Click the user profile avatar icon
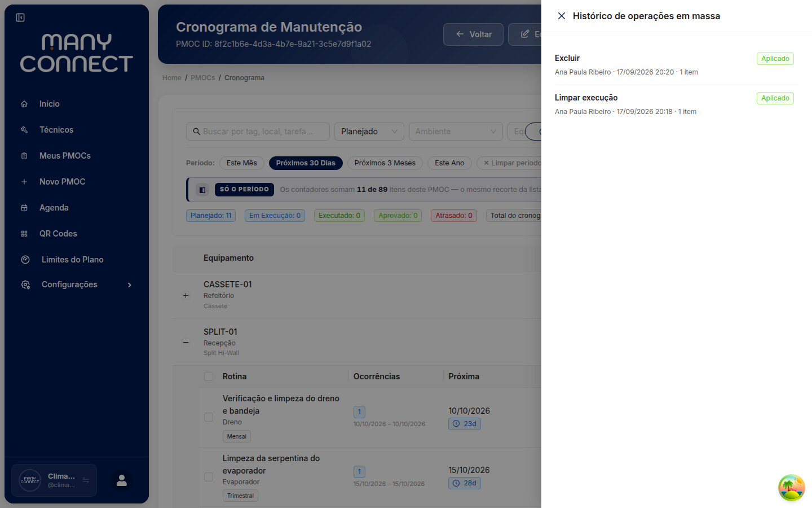The image size is (812, 508). (x=122, y=480)
